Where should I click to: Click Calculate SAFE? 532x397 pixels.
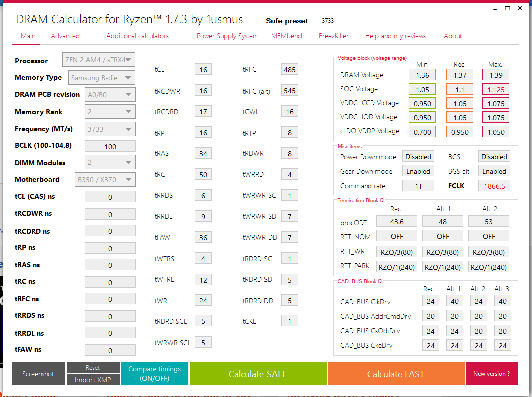point(258,373)
